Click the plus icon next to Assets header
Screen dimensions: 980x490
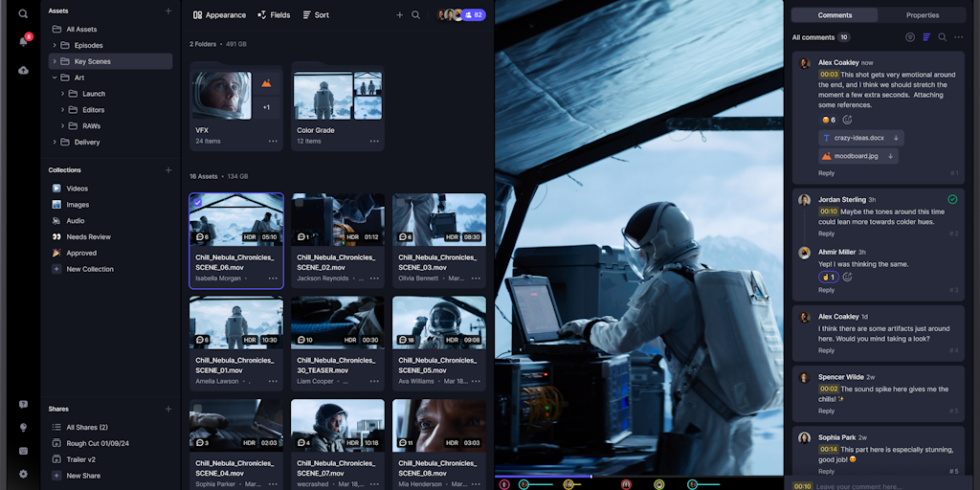[168, 11]
